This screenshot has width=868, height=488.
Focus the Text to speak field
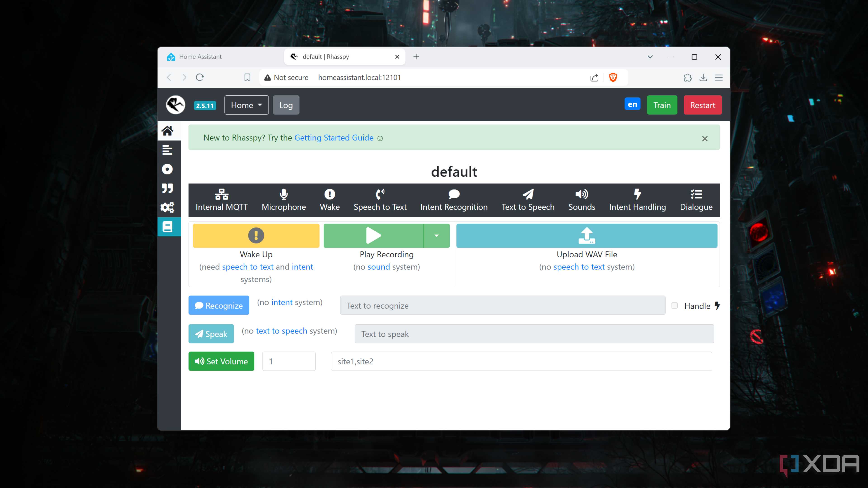534,334
